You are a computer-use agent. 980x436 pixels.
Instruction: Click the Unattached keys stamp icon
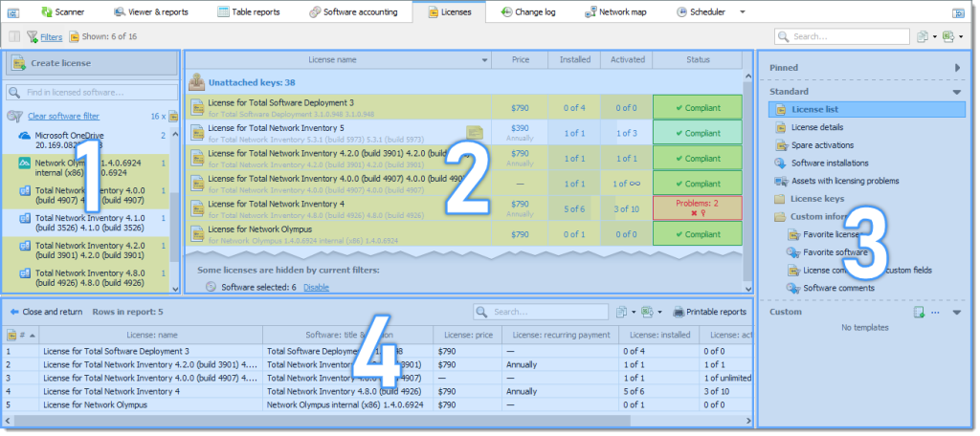click(197, 82)
